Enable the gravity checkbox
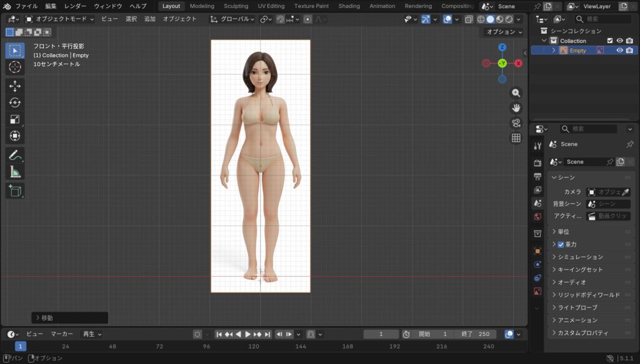 (x=561, y=244)
